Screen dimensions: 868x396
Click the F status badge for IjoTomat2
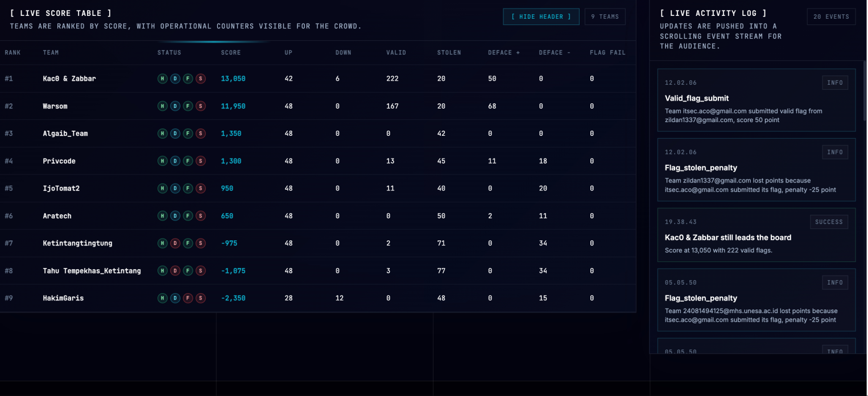point(188,189)
